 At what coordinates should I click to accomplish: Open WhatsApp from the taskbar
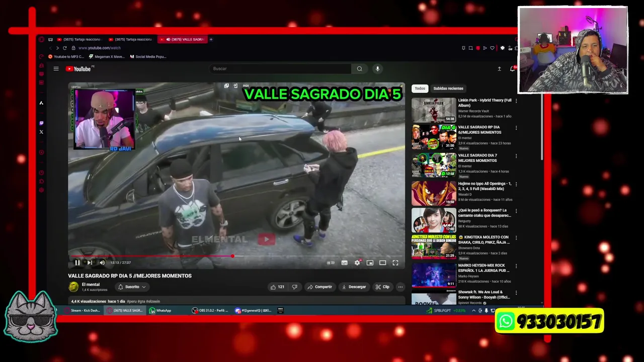161,311
